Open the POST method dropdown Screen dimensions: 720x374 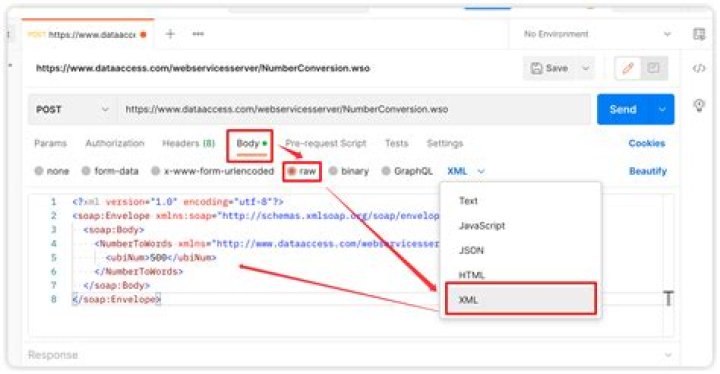(73, 109)
